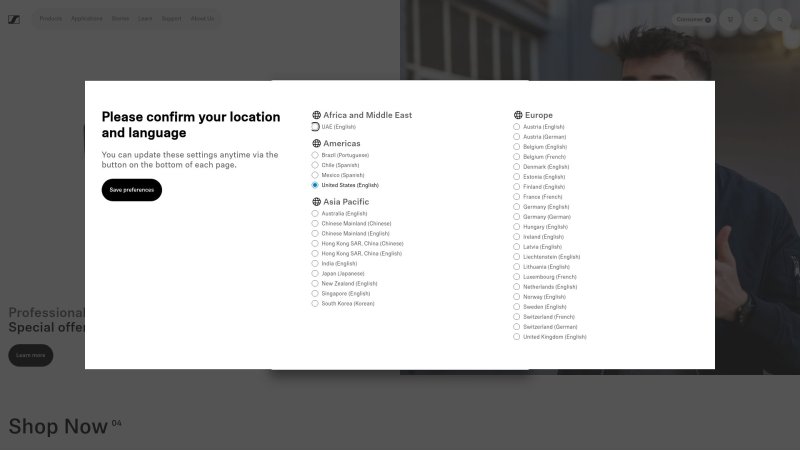The width and height of the screenshot is (800, 450).
Task: Click the Learn more button
Action: pyautogui.click(x=30, y=355)
